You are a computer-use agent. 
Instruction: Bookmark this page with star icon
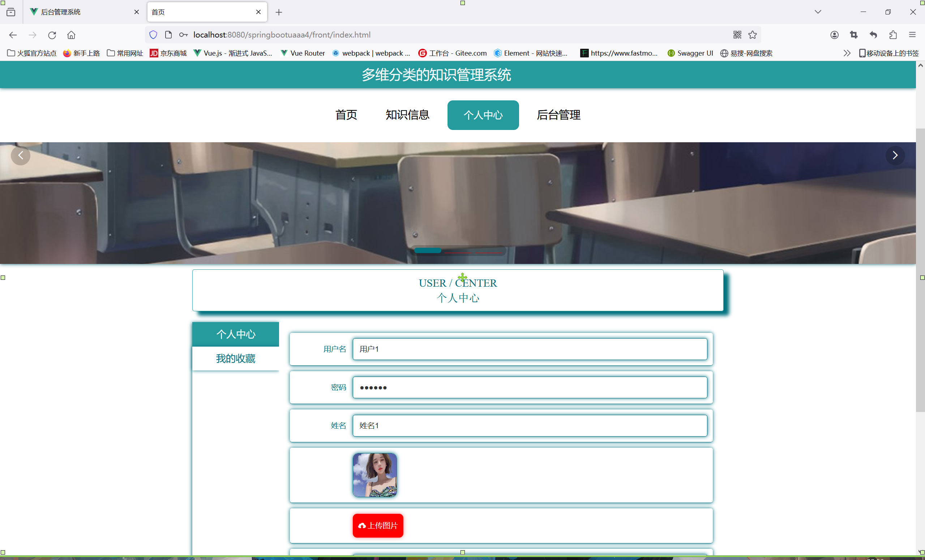point(752,35)
